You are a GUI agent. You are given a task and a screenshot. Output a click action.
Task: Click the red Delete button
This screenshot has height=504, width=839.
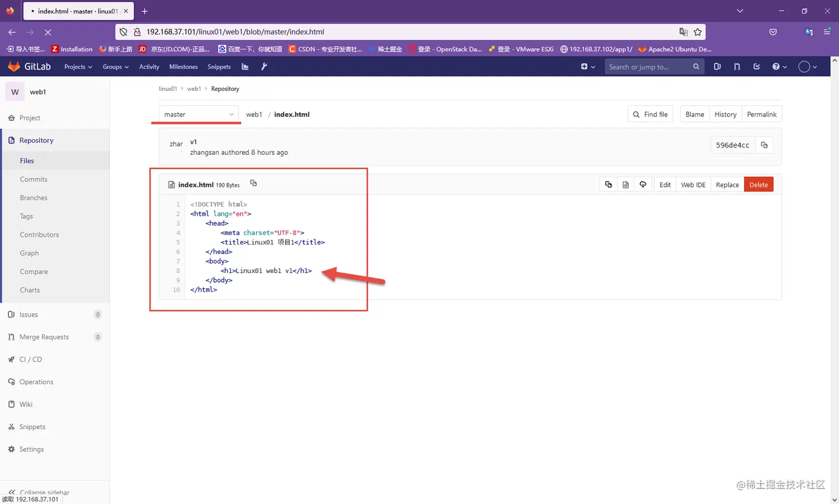pos(759,185)
